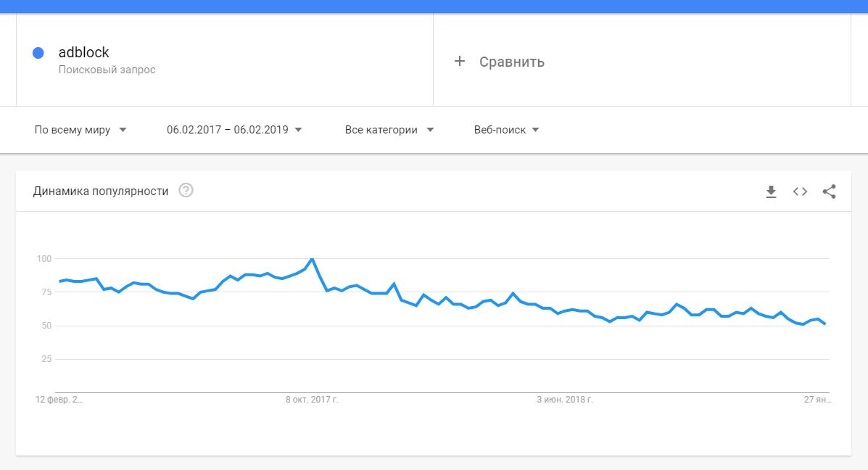Image resolution: width=868 pixels, height=470 pixels.
Task: Click the plus icon beside Сравнить
Action: [459, 62]
